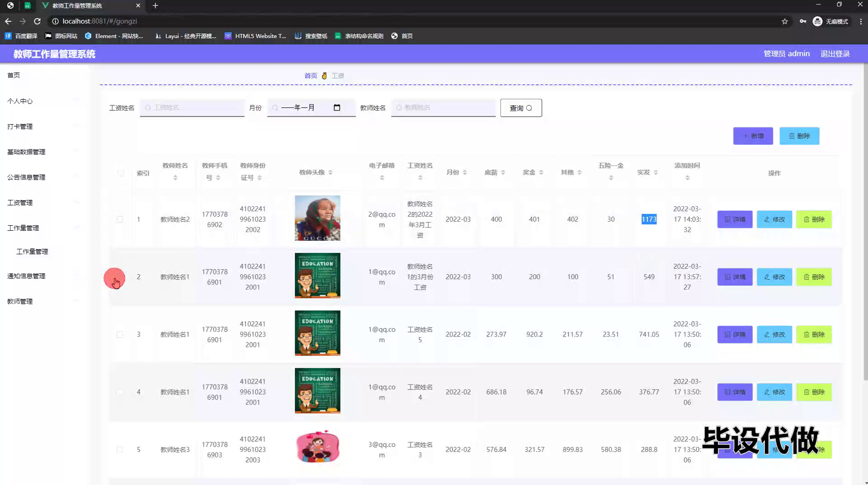868x485 pixels.
Task: Click the 教师姓名 search input
Action: click(443, 108)
